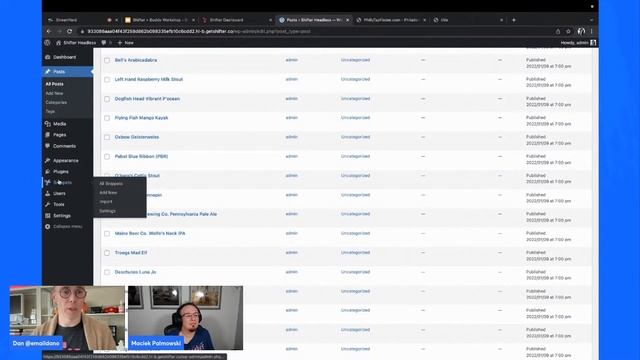Click the admin author on the Pabst Blue Ribbon row
640x360 pixels.
[x=291, y=156]
